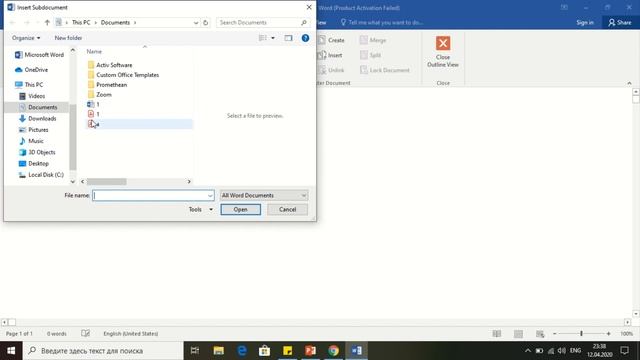Screen dimensions: 640x360
Task: Expand File name dropdown arrow
Action: pos(210,196)
